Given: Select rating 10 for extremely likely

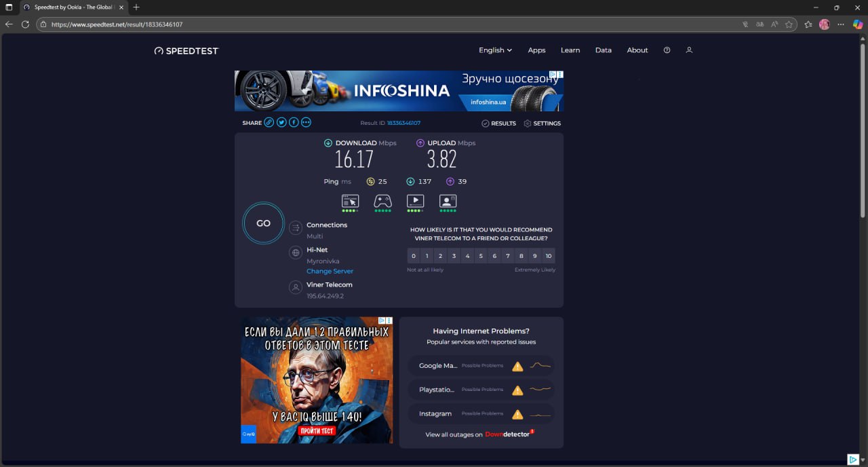Looking at the screenshot, I should (x=549, y=256).
